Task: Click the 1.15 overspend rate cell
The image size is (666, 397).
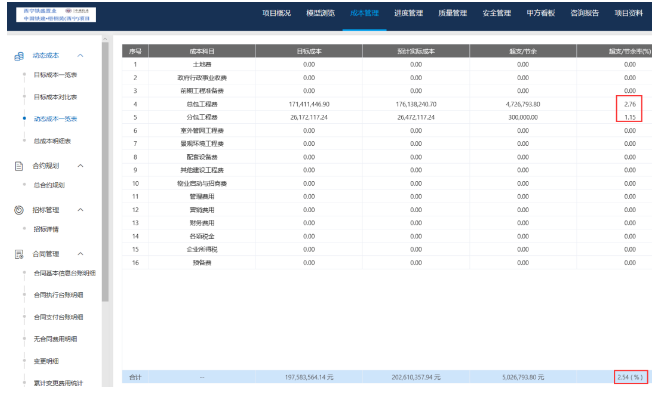Action: [x=630, y=118]
